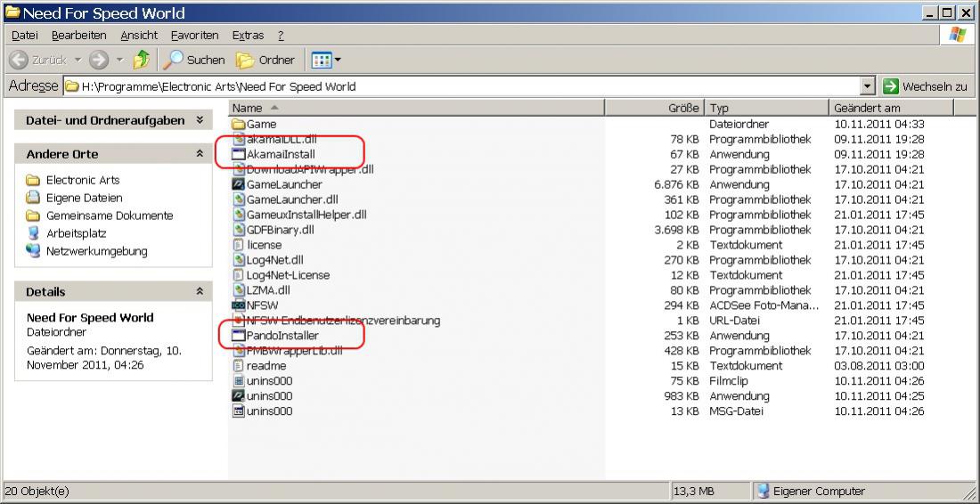Open the Favoriten menu
This screenshot has height=504, width=980.
(x=194, y=36)
